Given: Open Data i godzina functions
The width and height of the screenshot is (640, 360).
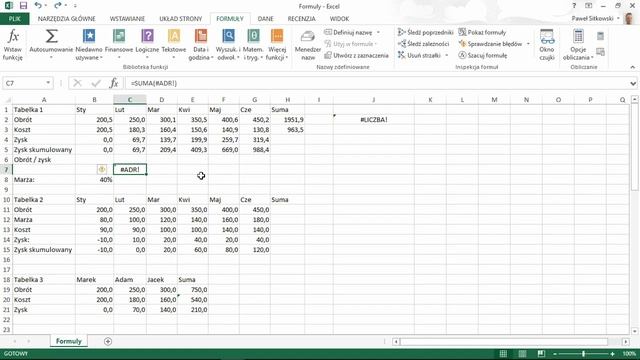Looking at the screenshot, I should click(x=200, y=45).
